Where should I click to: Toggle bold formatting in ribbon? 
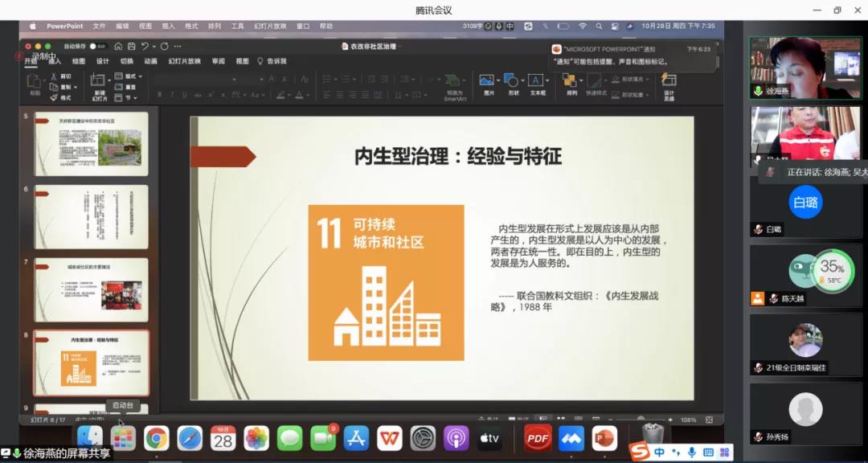coord(159,95)
